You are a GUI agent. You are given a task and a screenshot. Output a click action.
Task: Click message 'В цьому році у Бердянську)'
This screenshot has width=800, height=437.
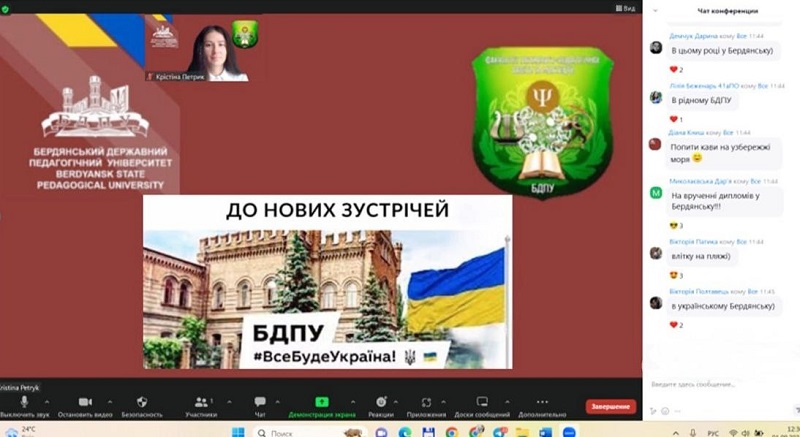pos(722,50)
